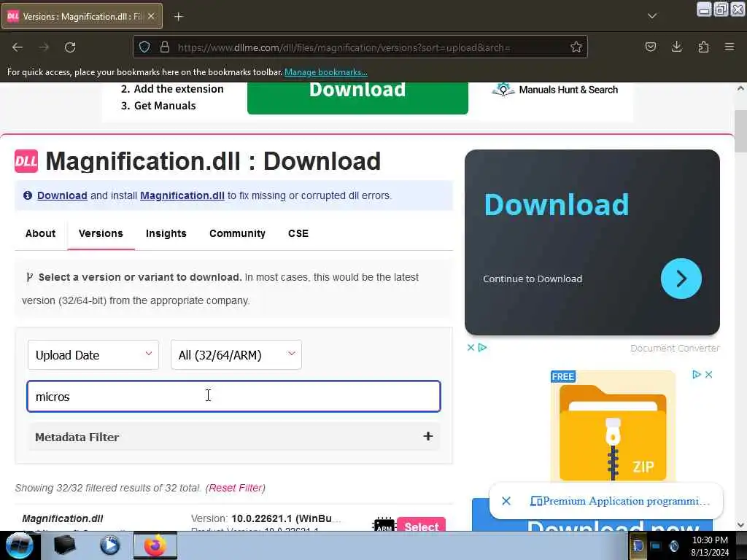Click the Magnification.dll file name result

tap(63, 518)
